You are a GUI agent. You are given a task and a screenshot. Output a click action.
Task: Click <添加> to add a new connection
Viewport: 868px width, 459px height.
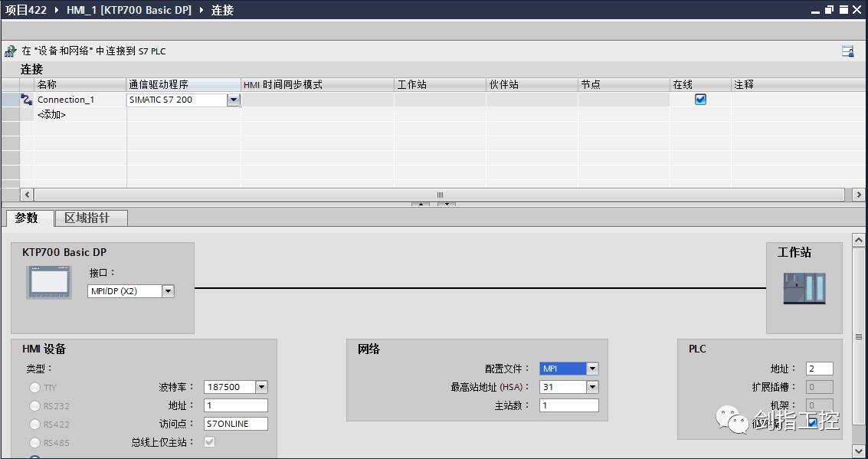[51, 114]
